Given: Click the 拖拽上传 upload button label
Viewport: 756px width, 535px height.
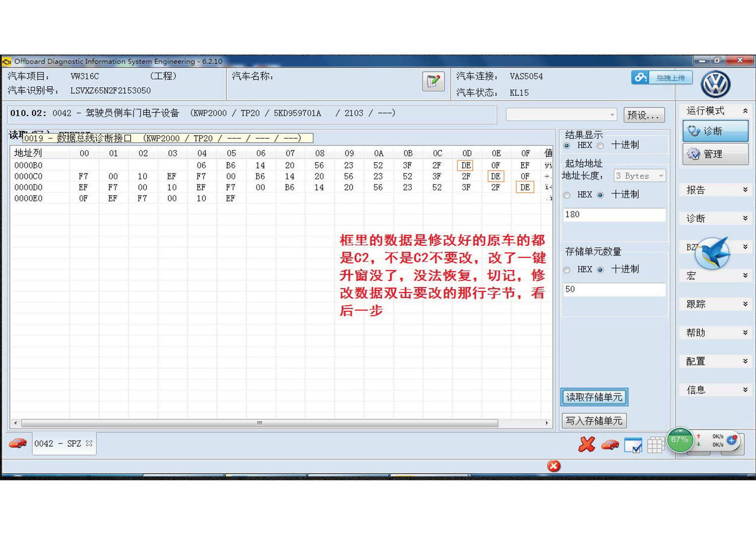Looking at the screenshot, I should click(670, 78).
